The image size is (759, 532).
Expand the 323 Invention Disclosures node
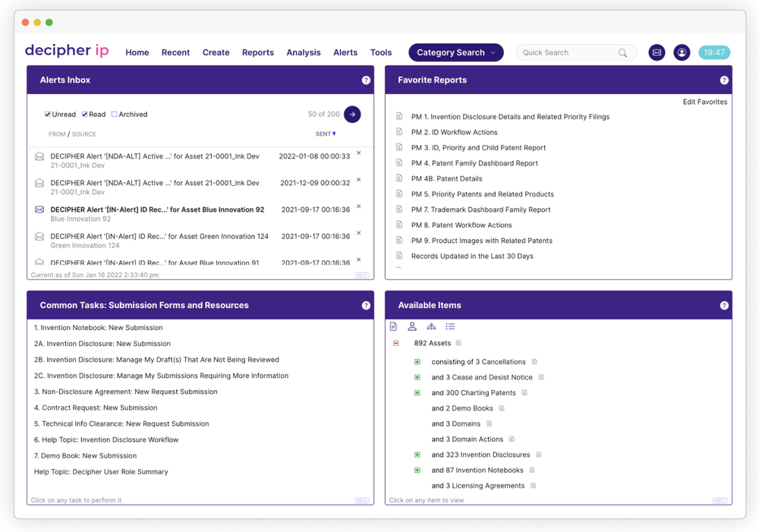click(x=417, y=455)
